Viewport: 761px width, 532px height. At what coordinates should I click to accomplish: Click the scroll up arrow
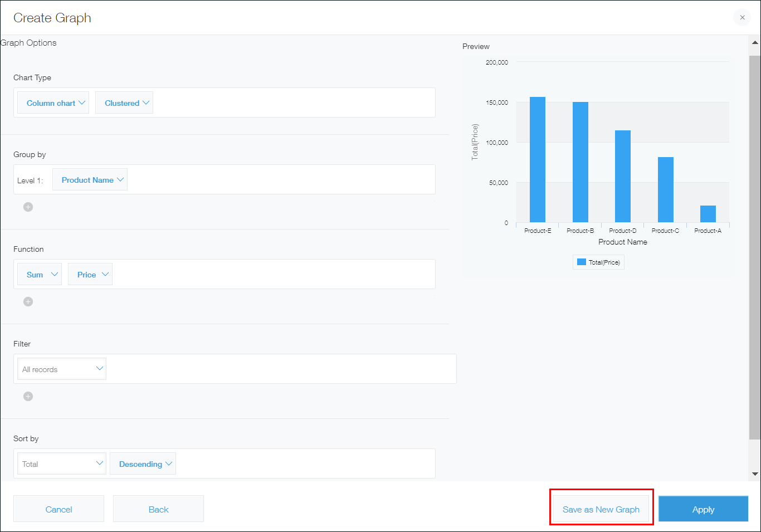(x=755, y=42)
